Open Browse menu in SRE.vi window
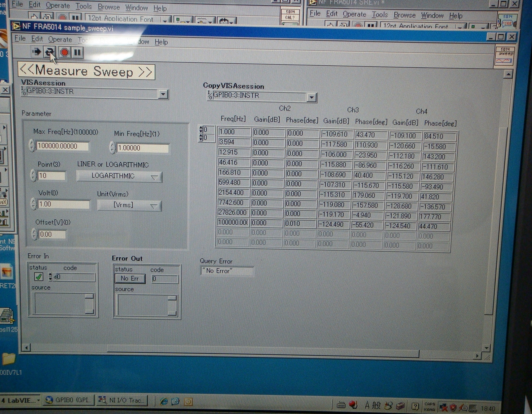The image size is (532, 414). 404,15
